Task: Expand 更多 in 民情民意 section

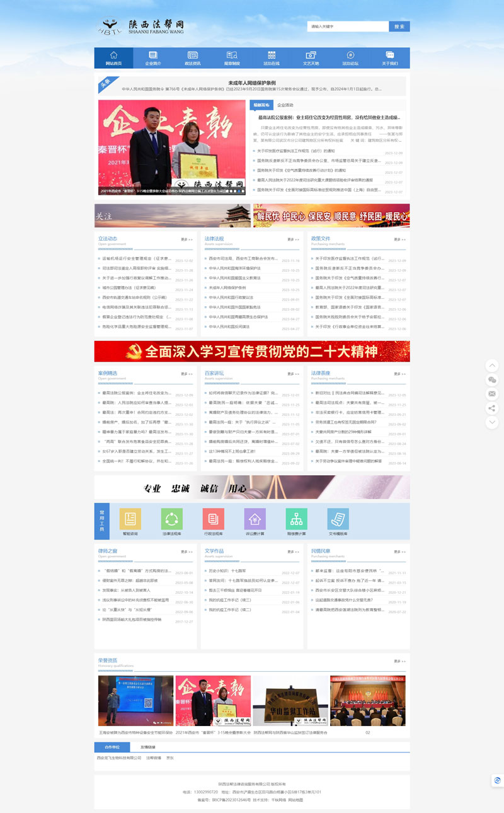Action: (401, 551)
